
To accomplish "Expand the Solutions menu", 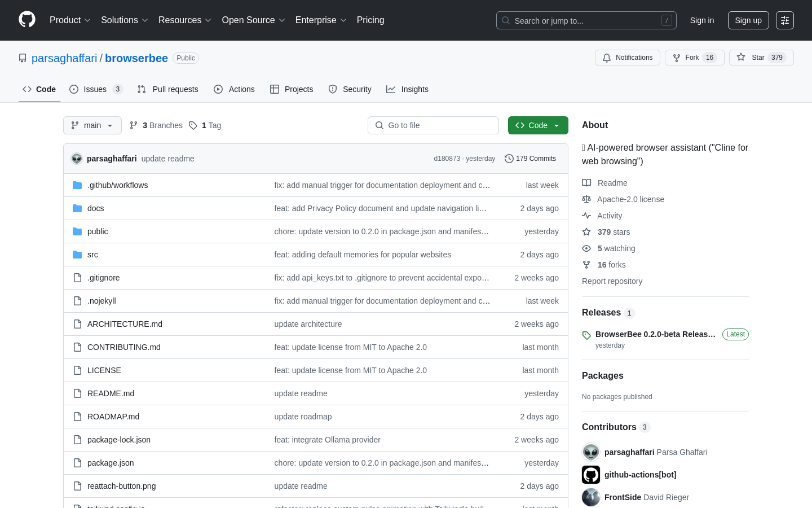I will (125, 20).
